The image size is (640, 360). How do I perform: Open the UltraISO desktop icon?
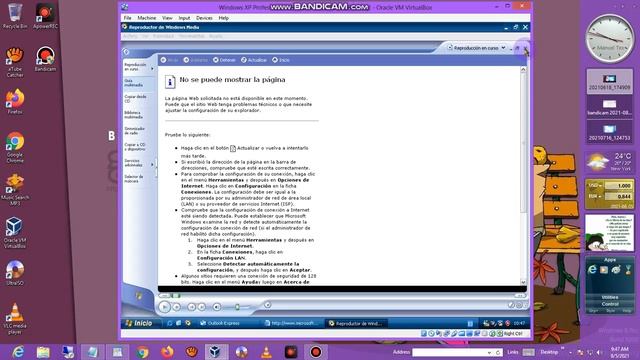pos(15,273)
